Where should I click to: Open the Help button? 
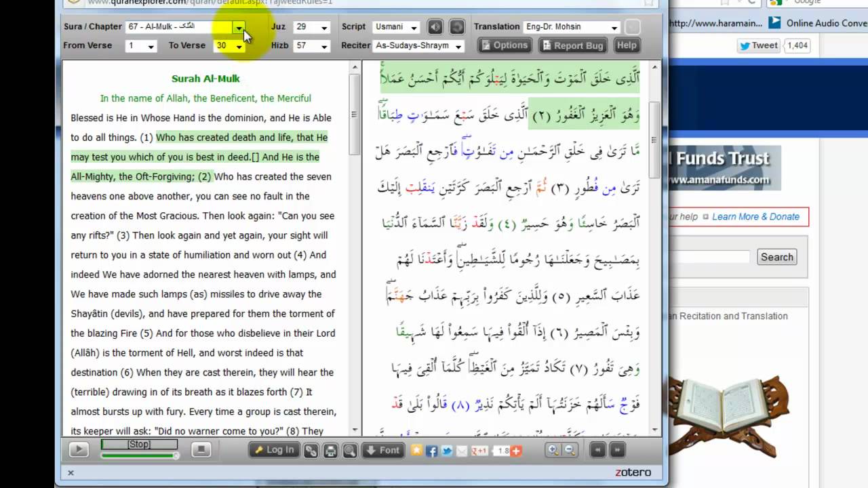pyautogui.click(x=627, y=45)
